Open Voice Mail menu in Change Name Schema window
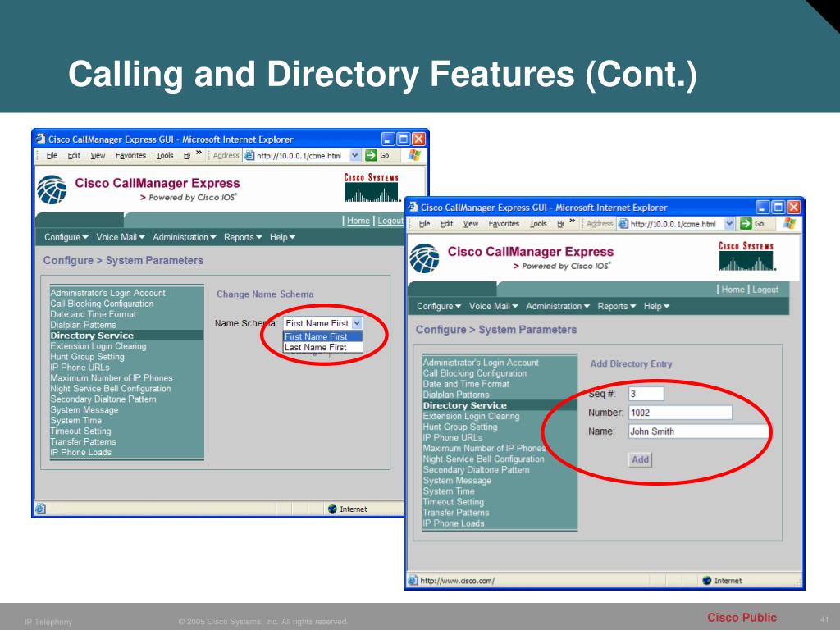Image resolution: width=840 pixels, height=630 pixels. (x=121, y=237)
